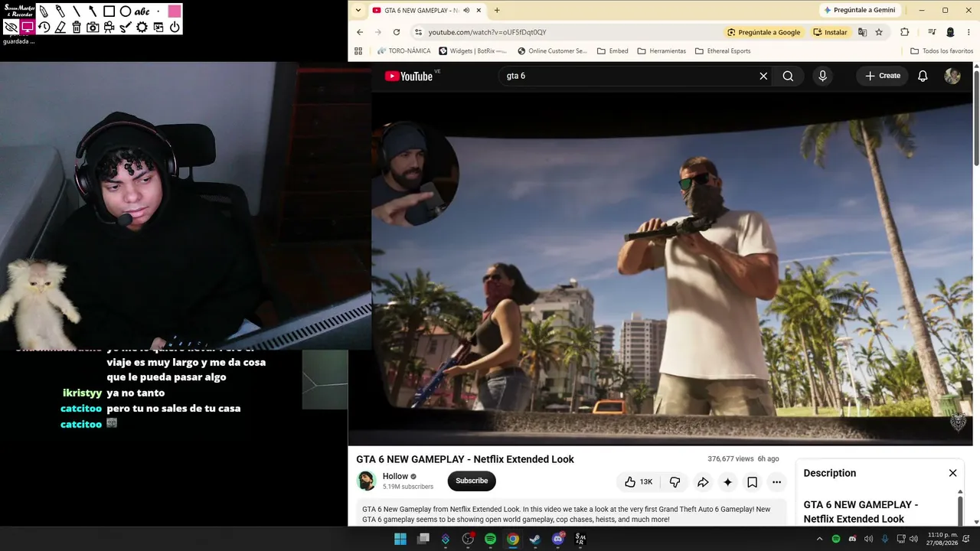Clear drawings with the trash icon
This screenshot has height=551, width=980.
tap(77, 27)
